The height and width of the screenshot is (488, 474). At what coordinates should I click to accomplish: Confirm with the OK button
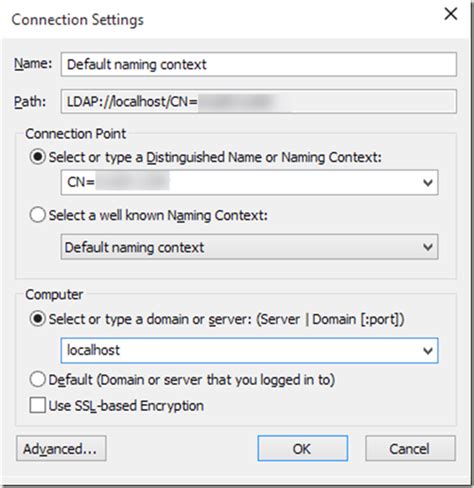point(302,449)
